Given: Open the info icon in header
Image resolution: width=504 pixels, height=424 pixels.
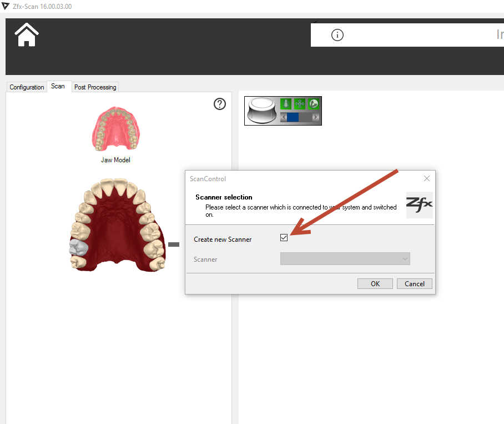Looking at the screenshot, I should (337, 35).
